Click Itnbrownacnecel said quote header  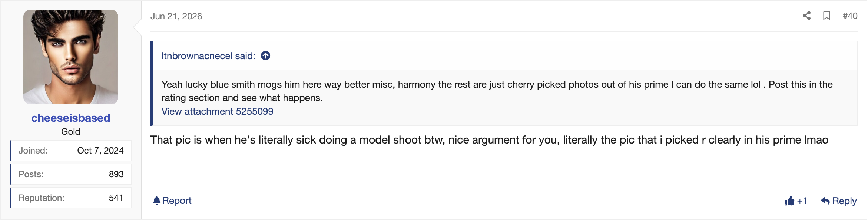(208, 56)
